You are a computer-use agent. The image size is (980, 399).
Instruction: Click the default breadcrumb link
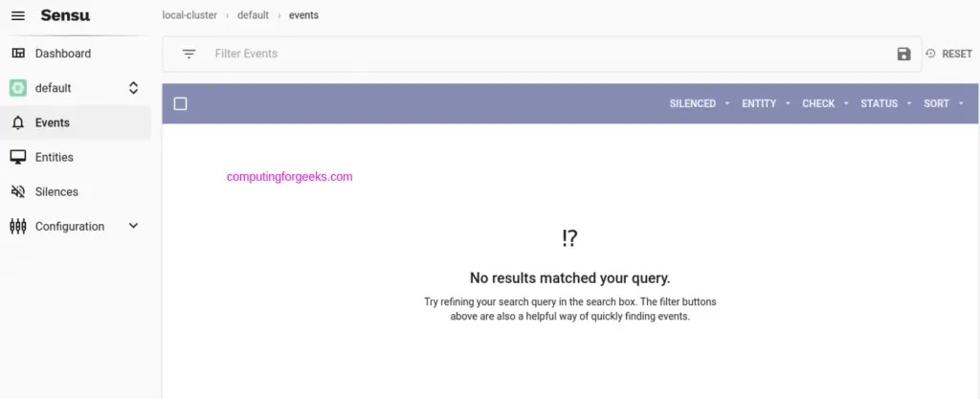[x=253, y=15]
